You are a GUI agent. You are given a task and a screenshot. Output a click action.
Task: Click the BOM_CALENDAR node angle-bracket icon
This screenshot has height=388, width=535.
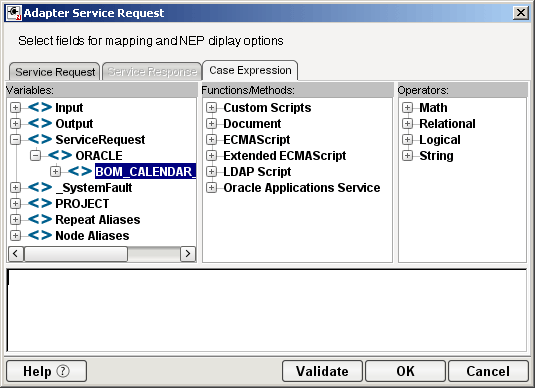(80, 171)
